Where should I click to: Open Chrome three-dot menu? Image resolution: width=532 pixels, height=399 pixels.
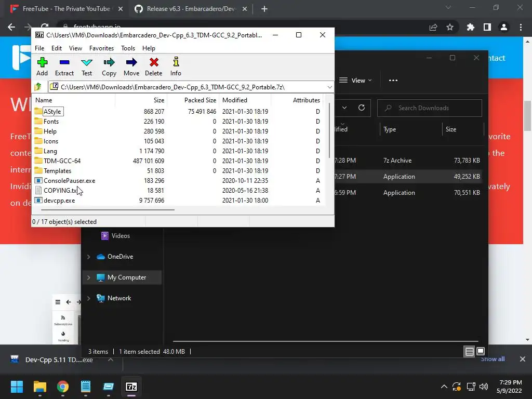click(521, 27)
